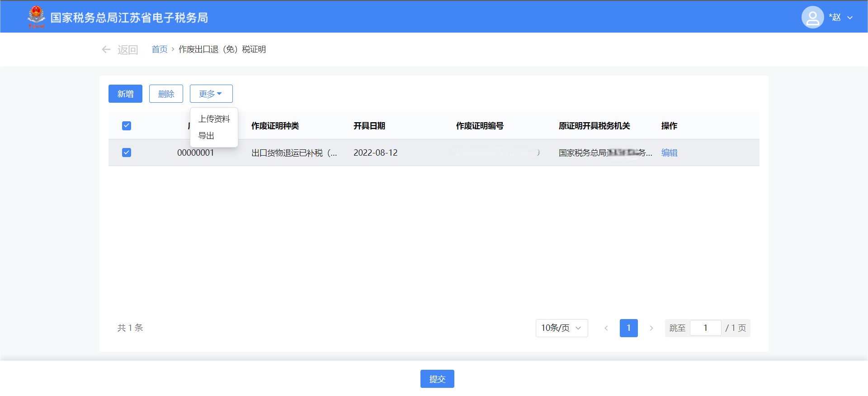Open 编辑 link for the record
The width and height of the screenshot is (868, 396).
(x=669, y=153)
